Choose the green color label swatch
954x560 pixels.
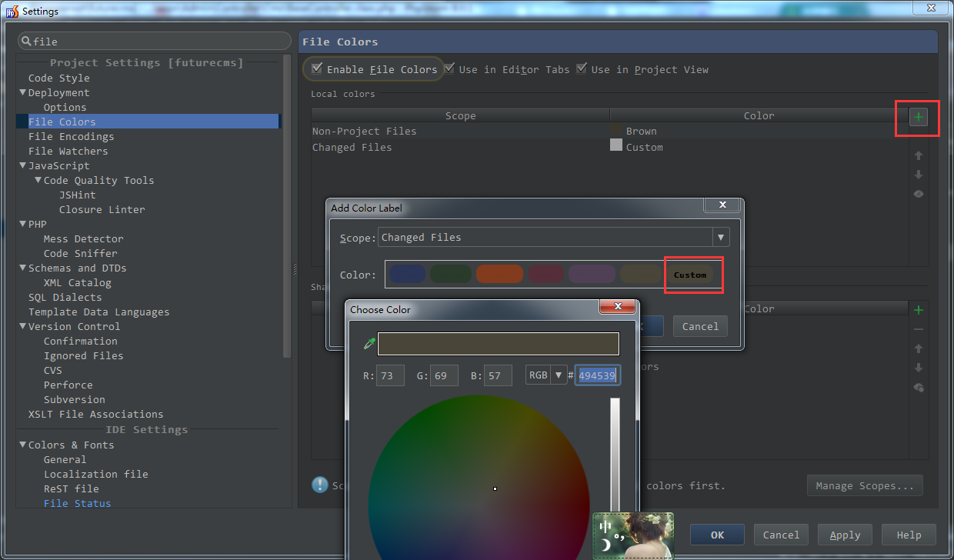tap(451, 274)
